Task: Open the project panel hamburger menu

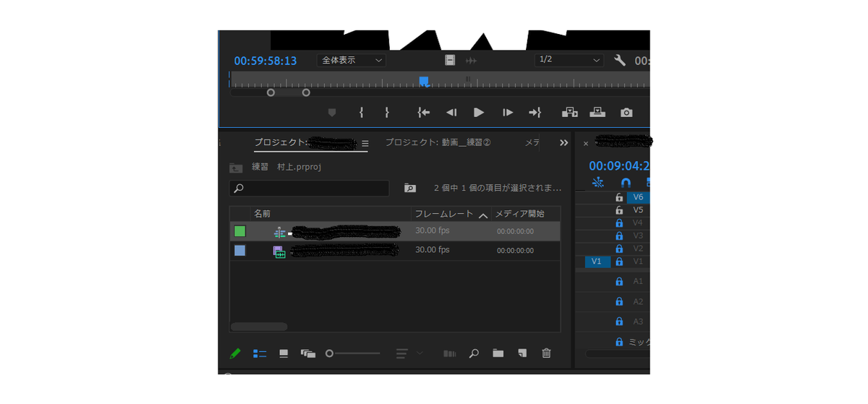Action: [365, 143]
